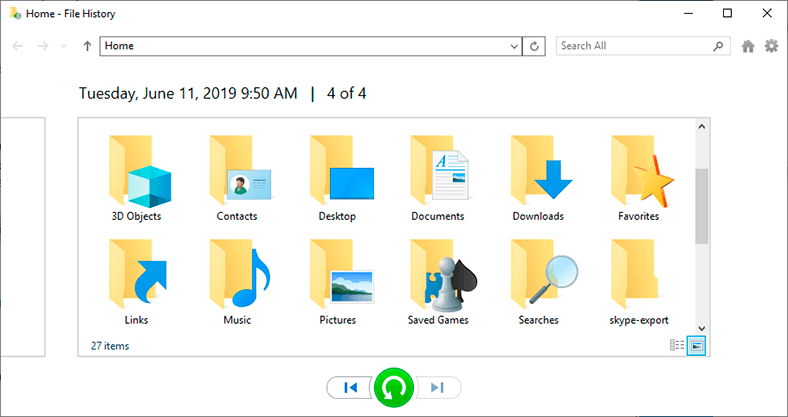
Task: Select the Links folder
Action: click(136, 282)
